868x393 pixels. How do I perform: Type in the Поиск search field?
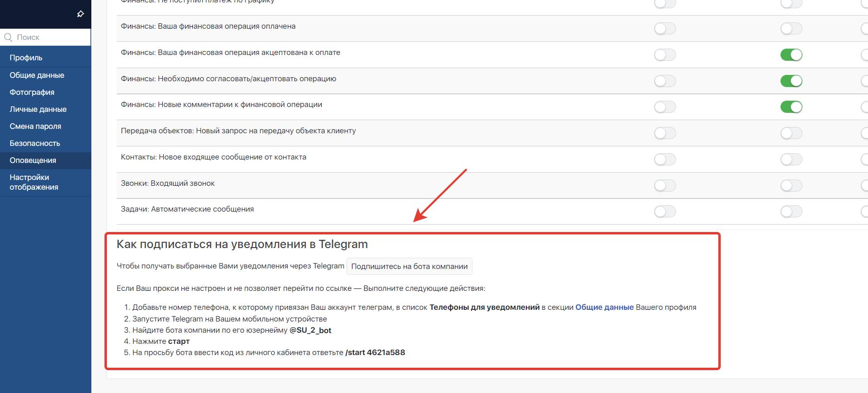click(x=51, y=37)
